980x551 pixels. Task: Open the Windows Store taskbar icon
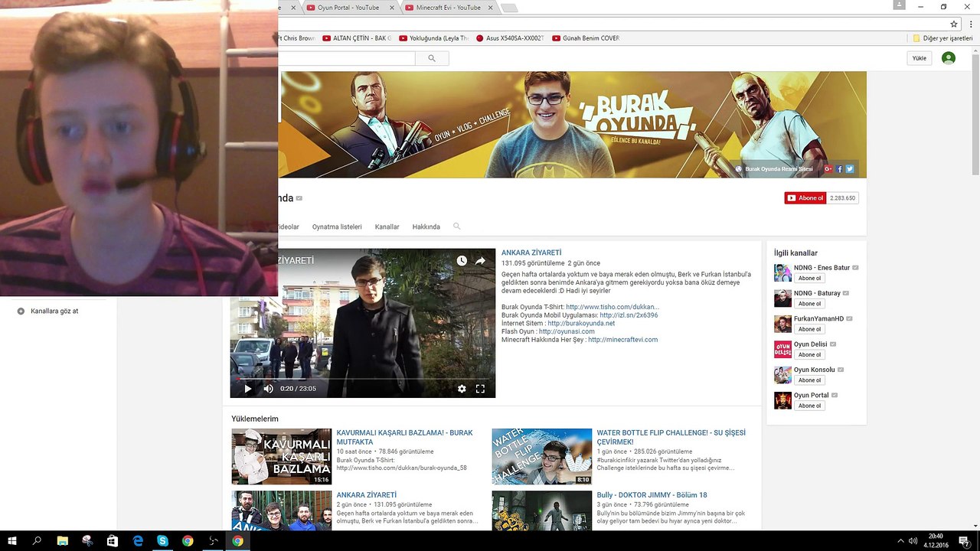[x=113, y=541]
